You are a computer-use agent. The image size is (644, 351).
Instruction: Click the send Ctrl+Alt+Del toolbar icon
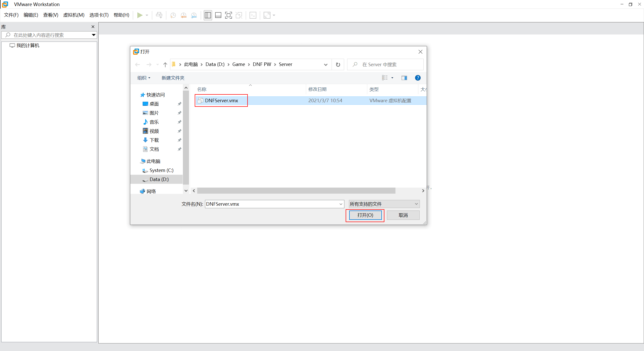tap(159, 15)
